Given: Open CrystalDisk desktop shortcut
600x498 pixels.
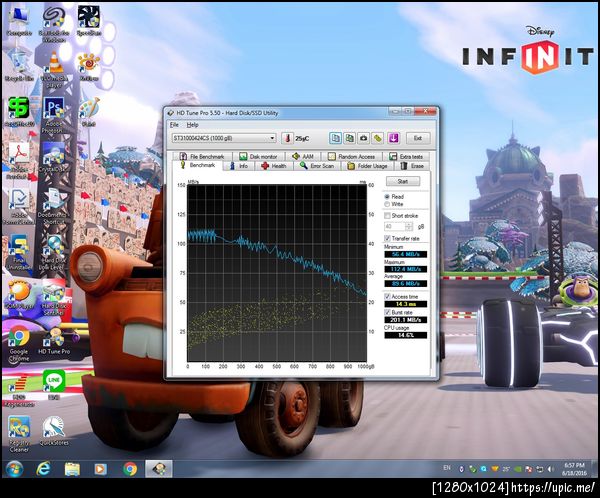Looking at the screenshot, I should (54, 158).
